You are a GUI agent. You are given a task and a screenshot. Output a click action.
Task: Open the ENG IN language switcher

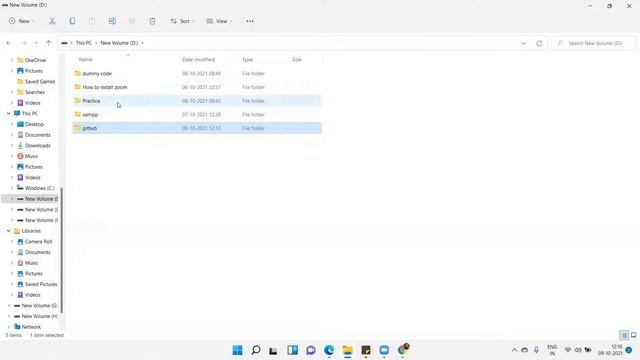pos(552,350)
